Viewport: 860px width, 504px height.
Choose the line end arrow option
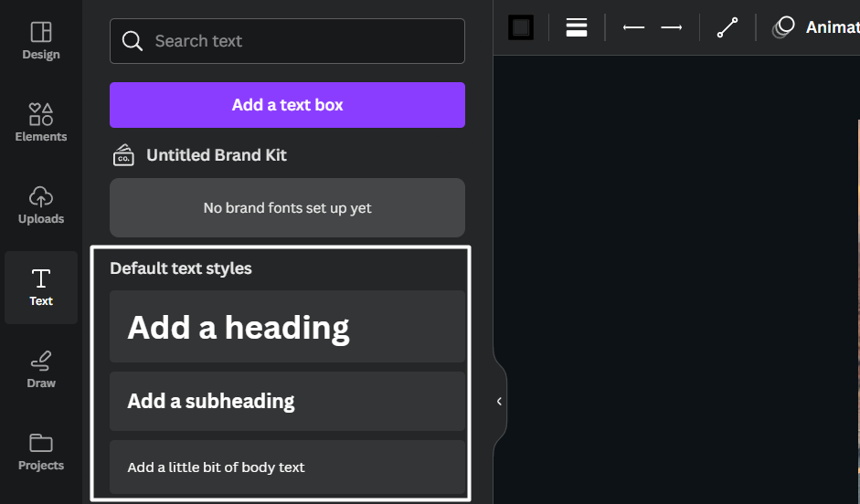tap(672, 26)
